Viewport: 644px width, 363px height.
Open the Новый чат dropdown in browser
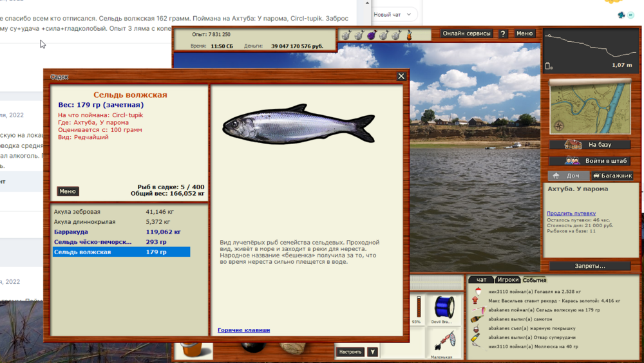392,14
